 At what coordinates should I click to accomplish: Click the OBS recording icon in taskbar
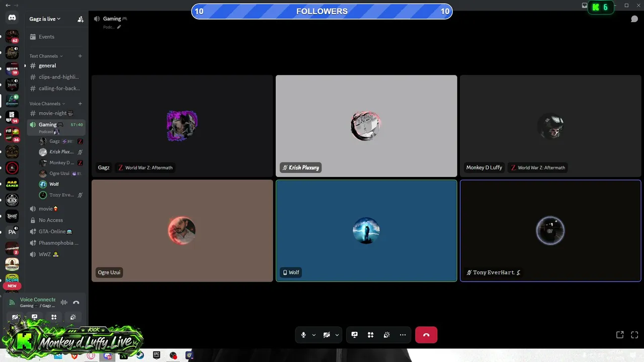point(173,355)
